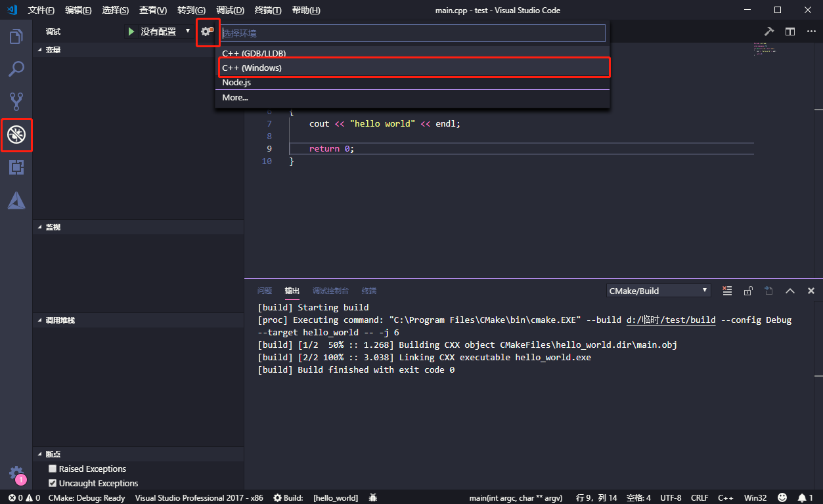The width and height of the screenshot is (823, 504).
Task: Click status bar Build gear button
Action: (x=288, y=498)
